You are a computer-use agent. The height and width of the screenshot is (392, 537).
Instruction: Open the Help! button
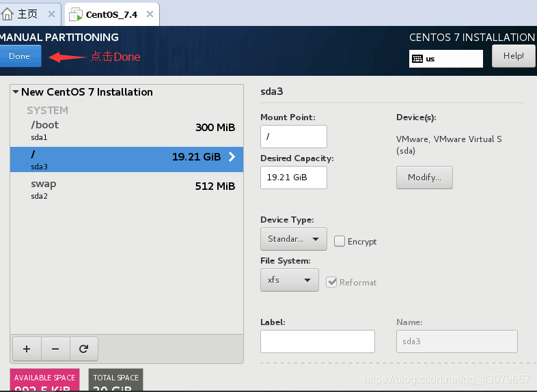click(513, 56)
